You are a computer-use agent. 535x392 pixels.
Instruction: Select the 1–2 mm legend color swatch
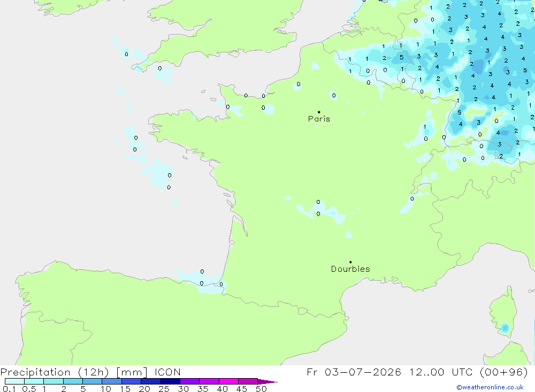[x=53, y=381]
